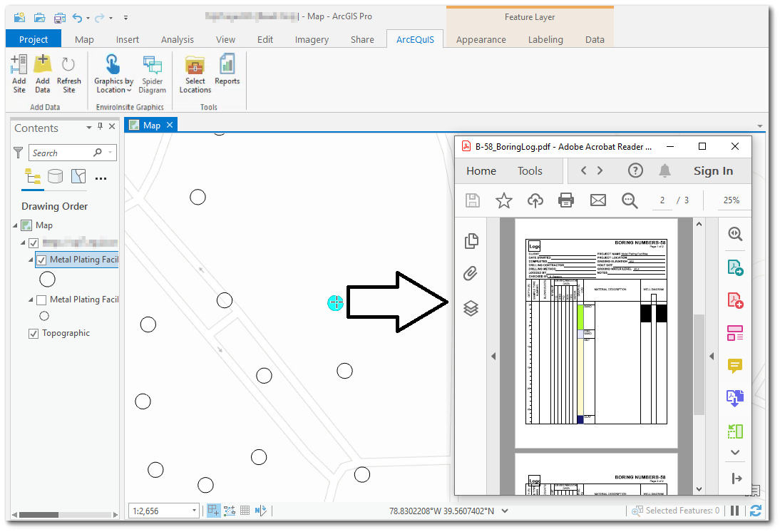The image size is (780, 532).
Task: Collapse the checked Metal Plating Facil layer
Action: coord(31,260)
